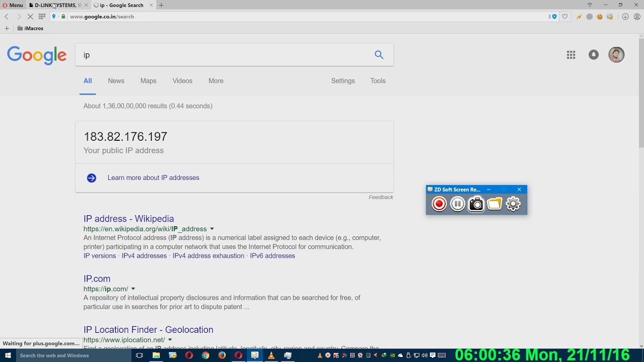Image resolution: width=644 pixels, height=362 pixels.
Task: Open the IPv6 addresses sitelink
Action: pyautogui.click(x=273, y=256)
